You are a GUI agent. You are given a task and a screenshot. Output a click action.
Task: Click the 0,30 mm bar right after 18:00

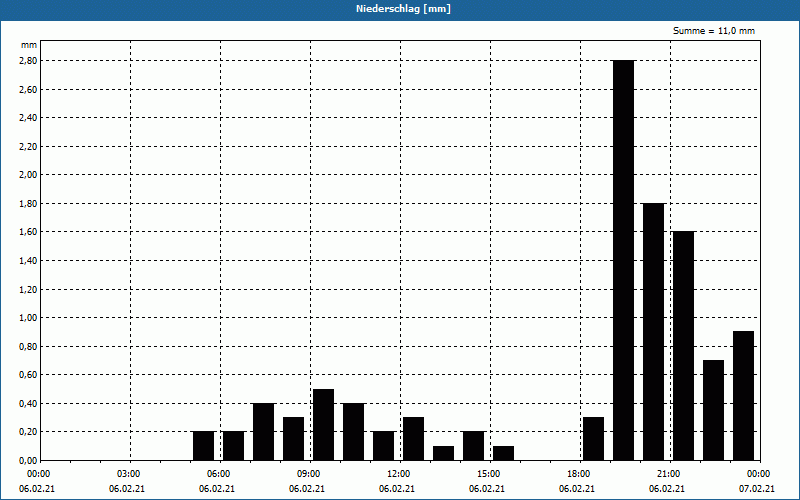[593, 439]
